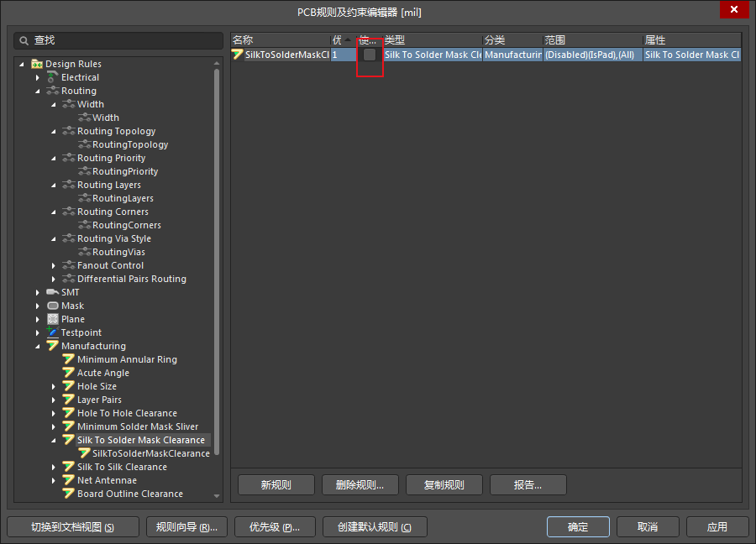
Task: Expand the Mask tree node
Action: [38, 306]
